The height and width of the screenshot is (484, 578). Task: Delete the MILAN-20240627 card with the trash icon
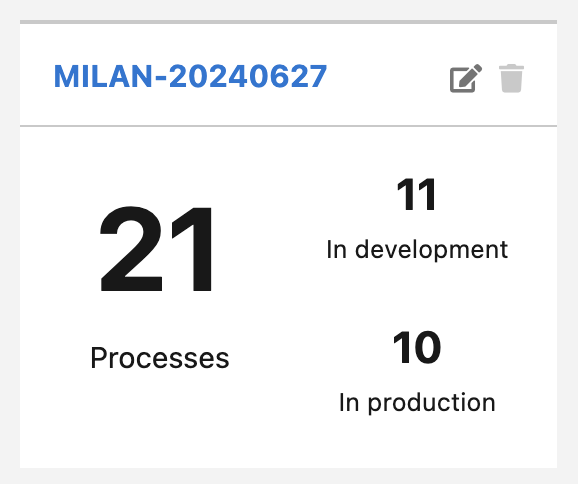(511, 78)
